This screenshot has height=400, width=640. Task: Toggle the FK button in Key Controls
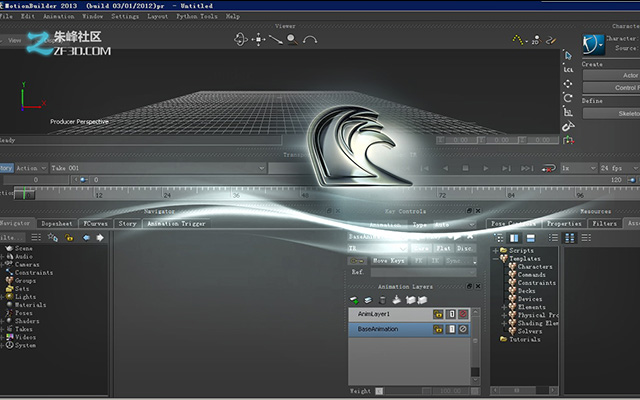(418, 260)
